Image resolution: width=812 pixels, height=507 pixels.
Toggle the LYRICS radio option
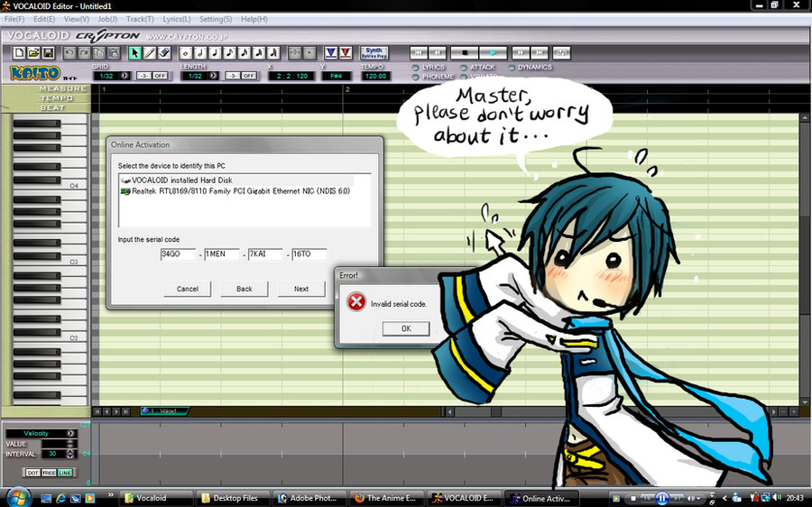tap(416, 68)
